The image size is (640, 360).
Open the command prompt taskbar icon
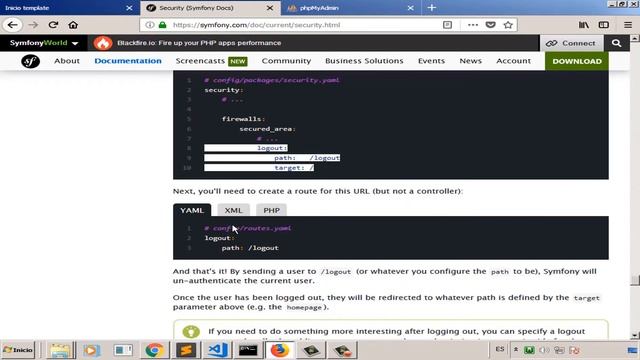248,350
